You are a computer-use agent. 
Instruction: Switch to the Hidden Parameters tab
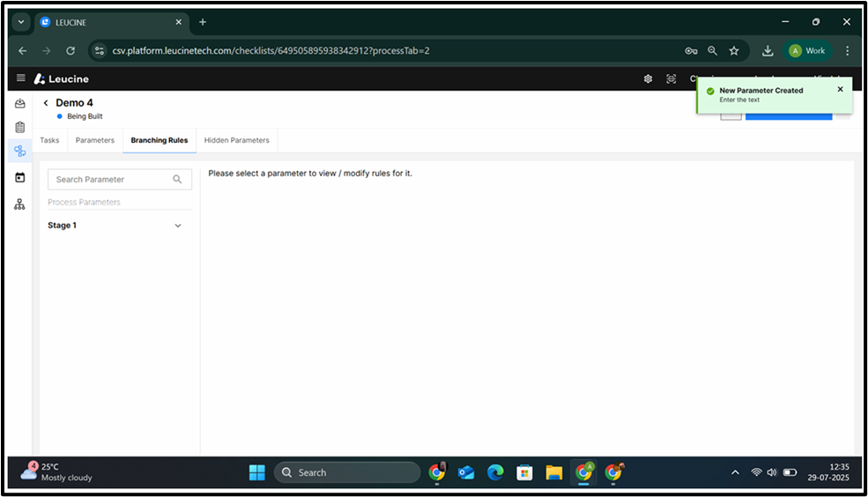point(236,140)
